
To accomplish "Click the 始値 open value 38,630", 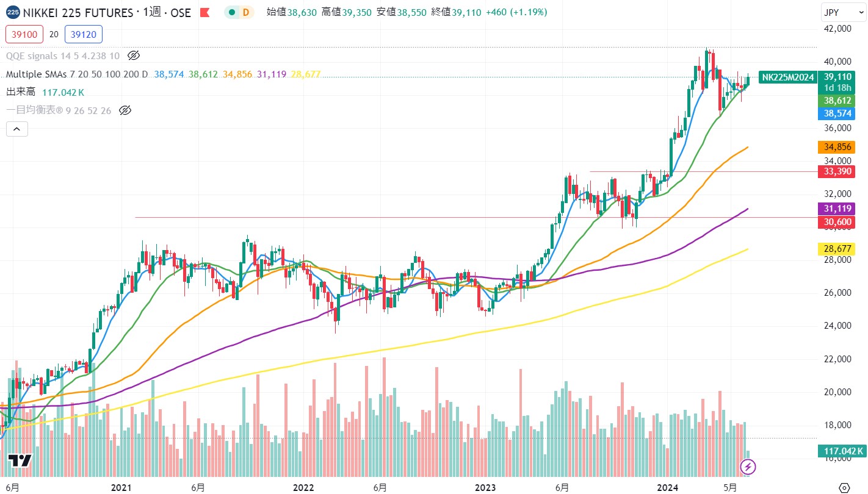I will (302, 12).
